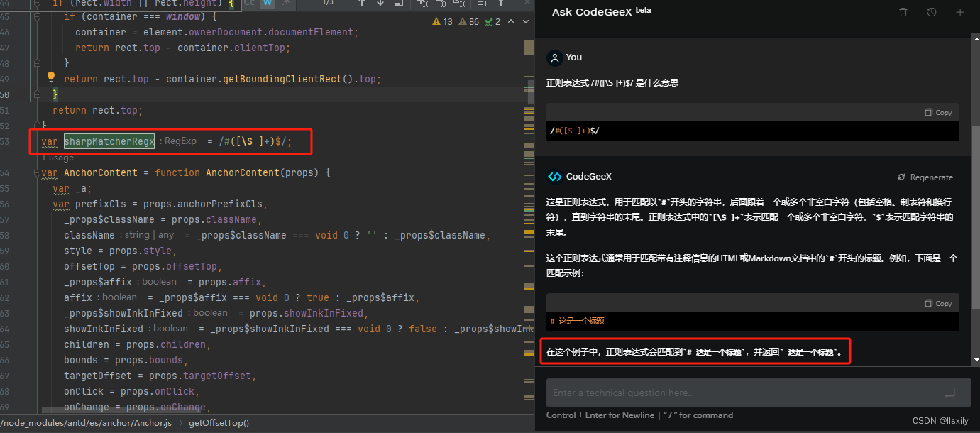Click the getOffsetTop() breadcrumb
The image size is (980, 433).
click(x=219, y=423)
